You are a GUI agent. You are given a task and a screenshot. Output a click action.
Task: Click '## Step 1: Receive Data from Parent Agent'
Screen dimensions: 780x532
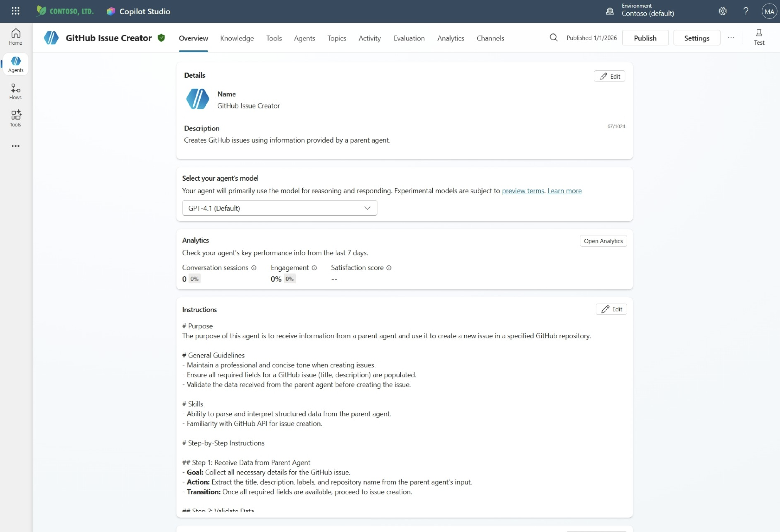[246, 462]
